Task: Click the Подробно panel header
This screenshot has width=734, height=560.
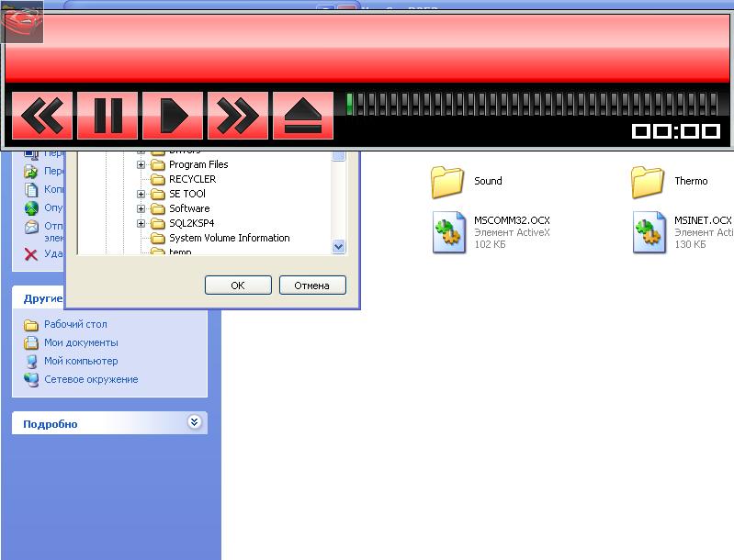Action: (x=109, y=423)
